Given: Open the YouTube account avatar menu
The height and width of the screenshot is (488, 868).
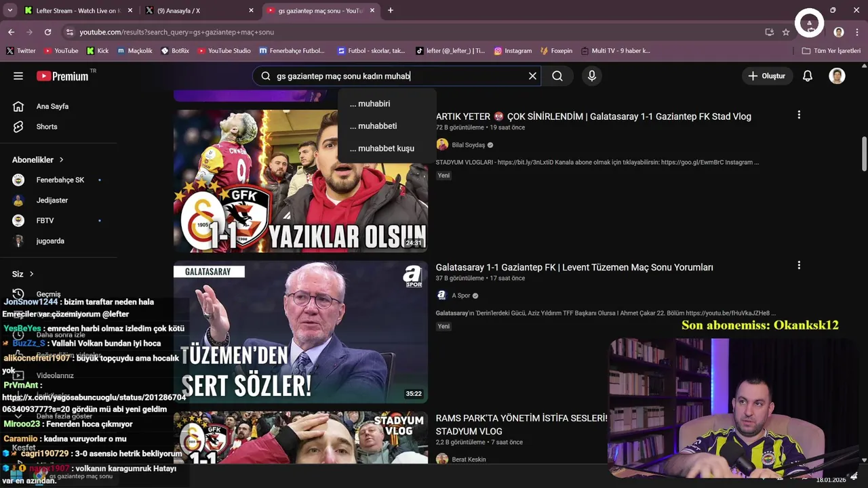Looking at the screenshot, I should pos(837,76).
